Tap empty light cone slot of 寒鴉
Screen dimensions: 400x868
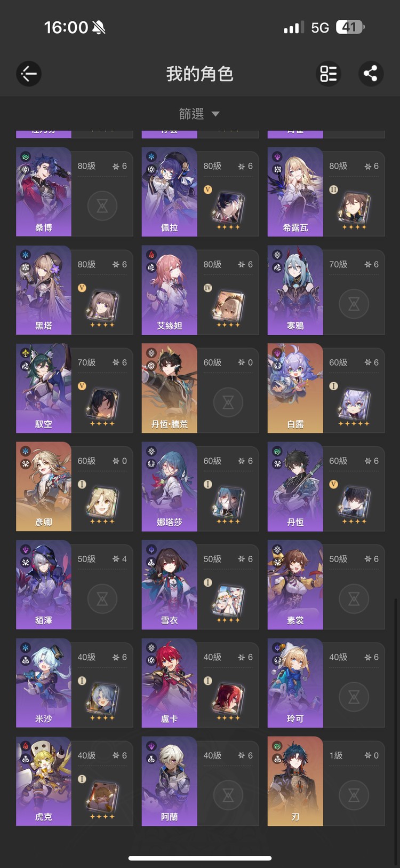click(x=354, y=304)
